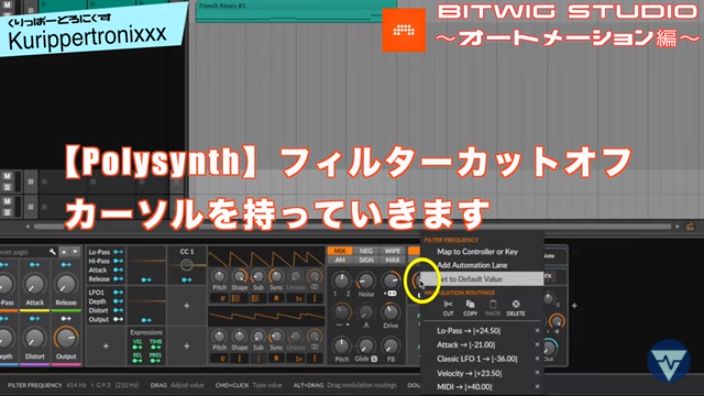
Task: Remove Velocity routing with its x icon
Action: [537, 373]
